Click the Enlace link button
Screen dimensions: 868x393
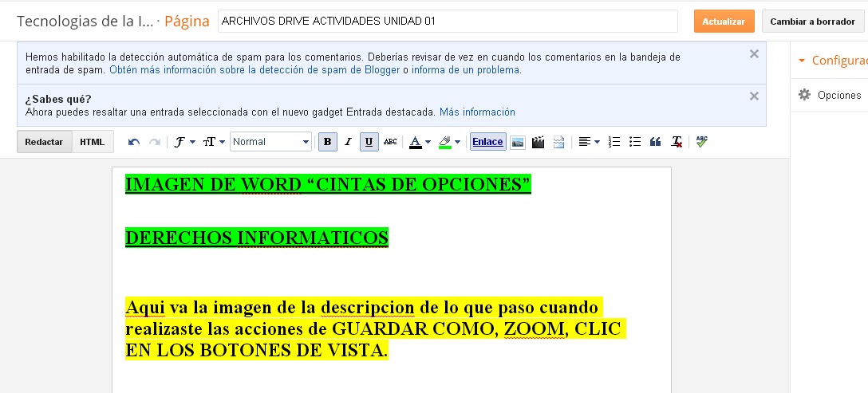click(x=487, y=142)
